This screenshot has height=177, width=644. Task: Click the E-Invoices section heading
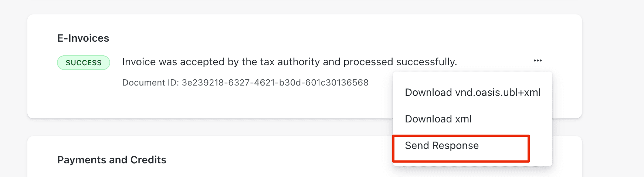83,38
